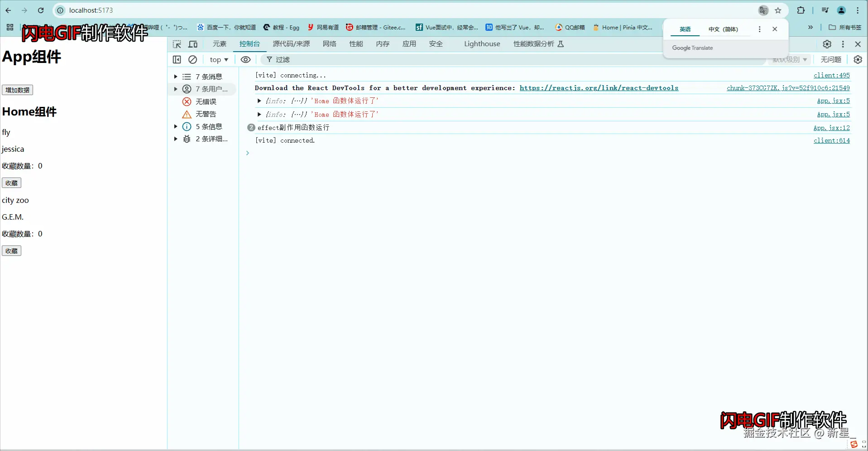Open the Lighthouse panel
Image resolution: width=868 pixels, height=451 pixels.
click(x=482, y=44)
